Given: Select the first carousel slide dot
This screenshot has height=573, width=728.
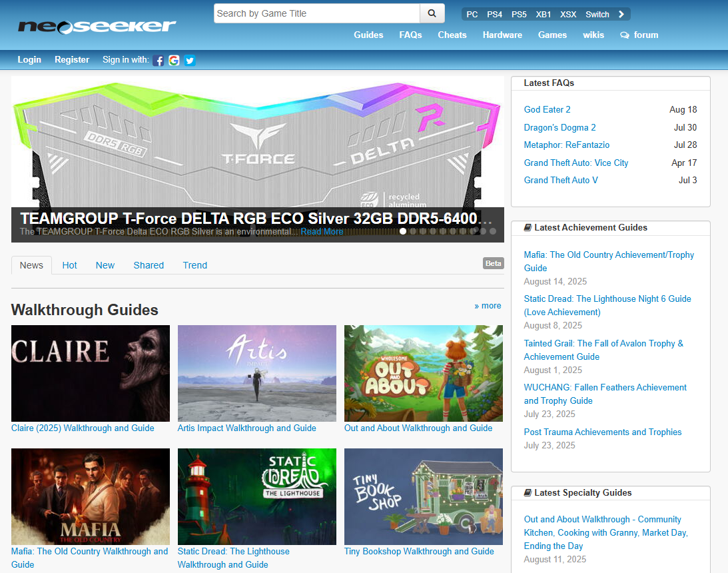Looking at the screenshot, I should tap(403, 231).
